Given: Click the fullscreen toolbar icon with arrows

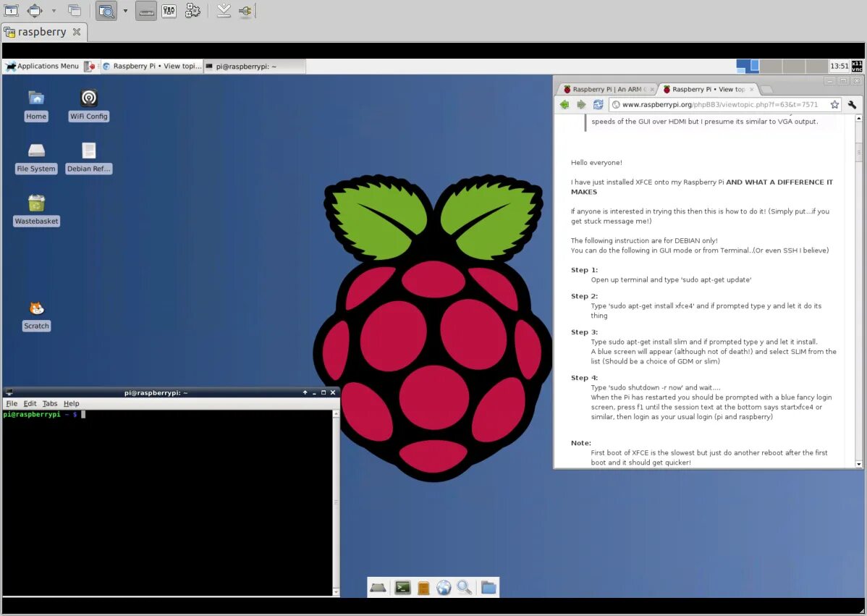Looking at the screenshot, I should click(x=35, y=11).
